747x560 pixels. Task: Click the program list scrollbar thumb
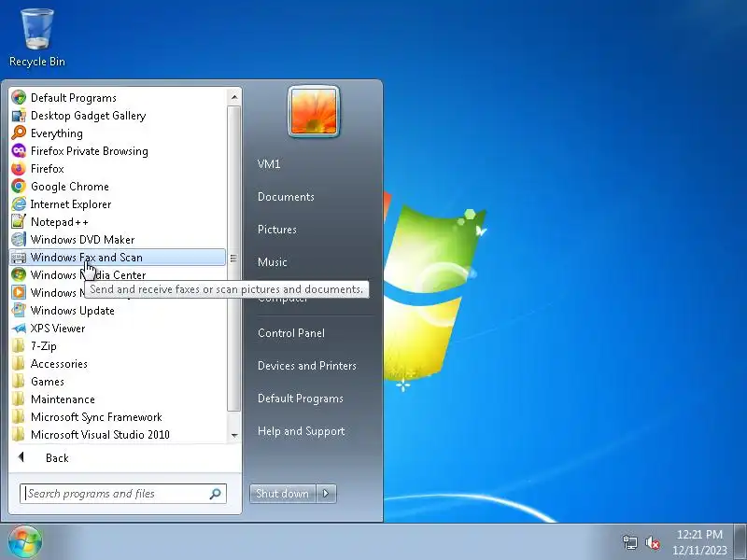(233, 259)
